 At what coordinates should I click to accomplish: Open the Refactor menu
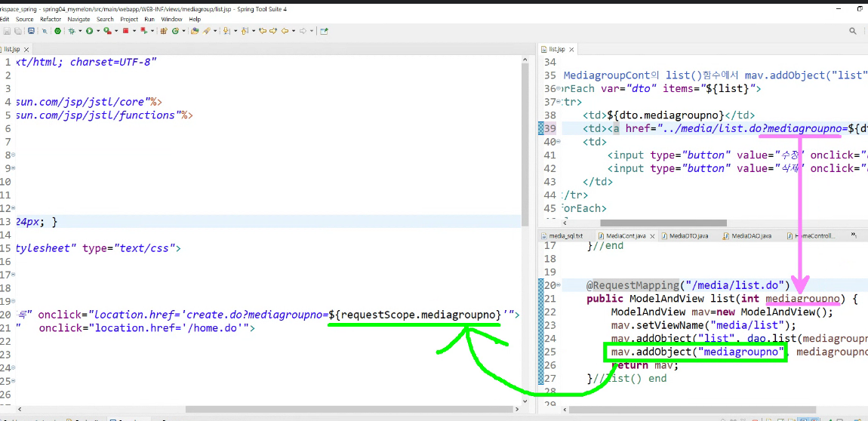(51, 19)
